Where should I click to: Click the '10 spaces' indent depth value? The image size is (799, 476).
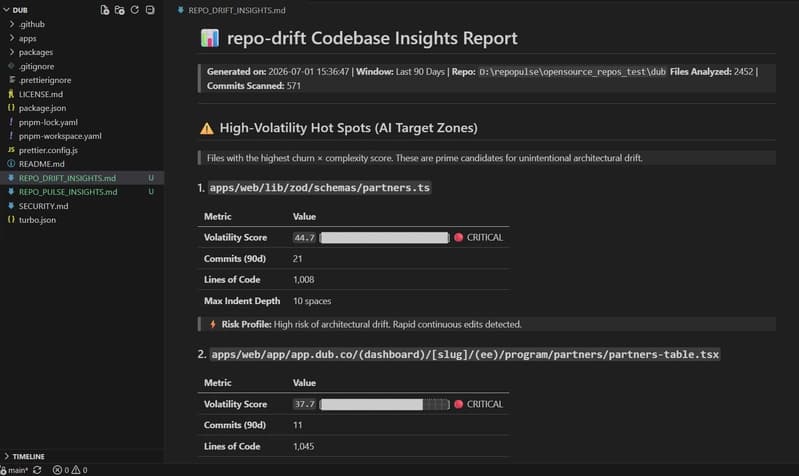tap(312, 301)
